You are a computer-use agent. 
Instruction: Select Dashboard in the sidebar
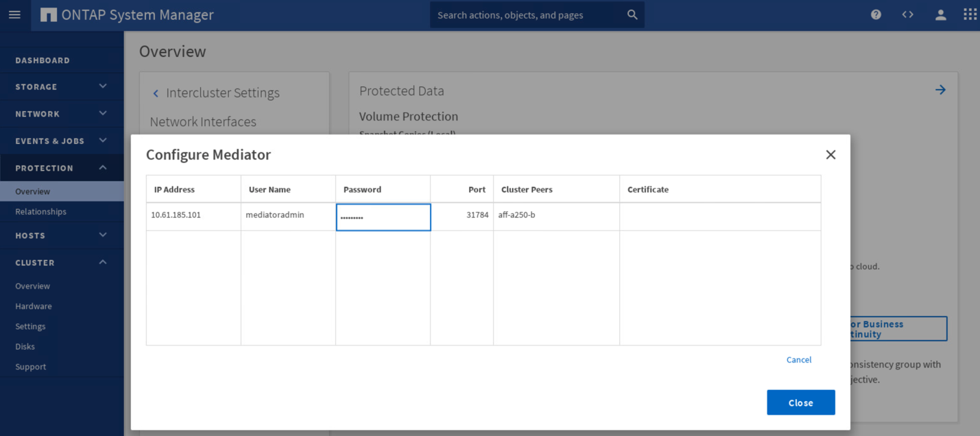click(x=43, y=60)
